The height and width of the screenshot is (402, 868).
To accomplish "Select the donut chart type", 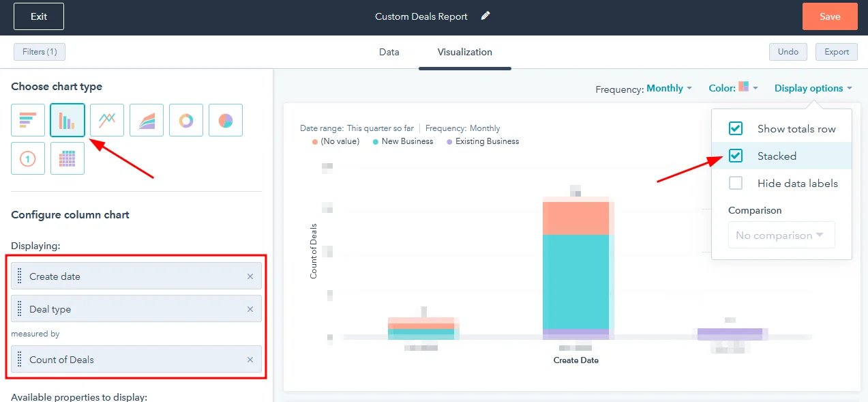I will (x=185, y=119).
